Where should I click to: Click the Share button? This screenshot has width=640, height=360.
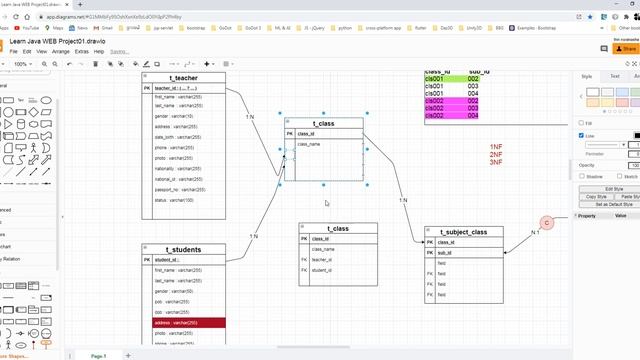[626, 49]
